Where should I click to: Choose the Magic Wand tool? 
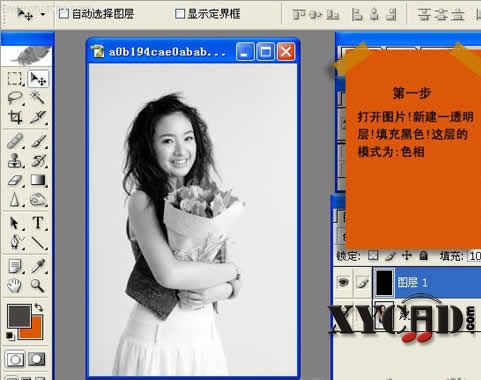[38, 98]
